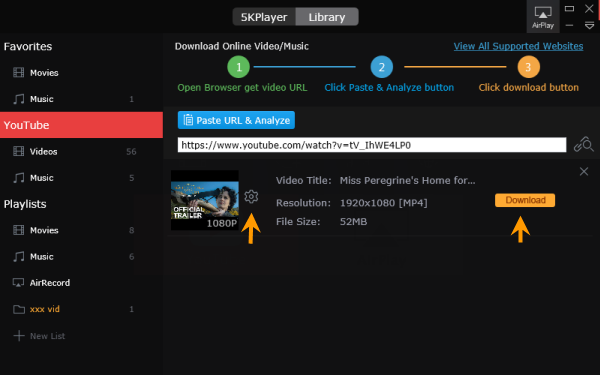
Task: Click music note icon beside Playlists Music
Action: [x=18, y=256]
